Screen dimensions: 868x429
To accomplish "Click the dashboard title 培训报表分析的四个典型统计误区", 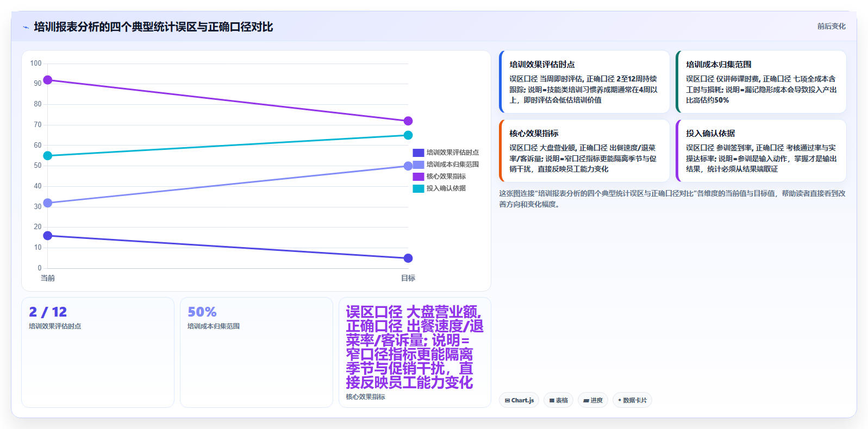I will 153,27.
